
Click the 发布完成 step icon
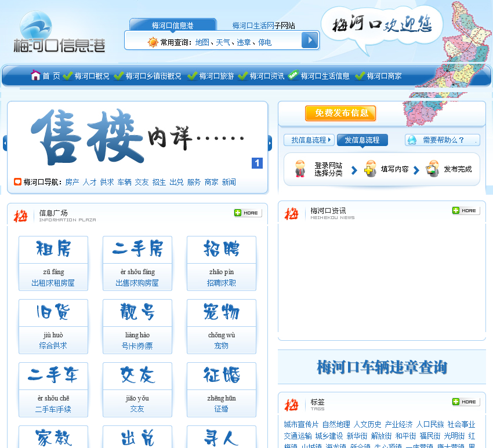point(433,169)
